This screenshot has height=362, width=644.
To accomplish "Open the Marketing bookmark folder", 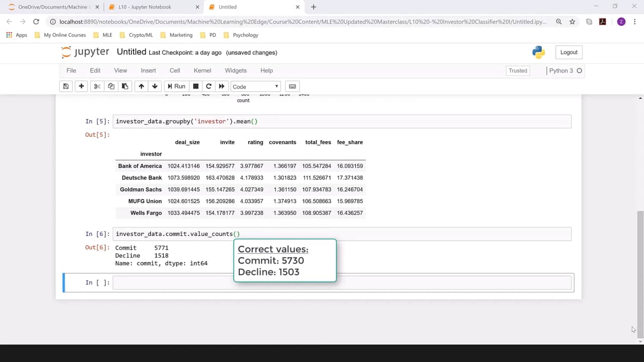I will pos(177,35).
